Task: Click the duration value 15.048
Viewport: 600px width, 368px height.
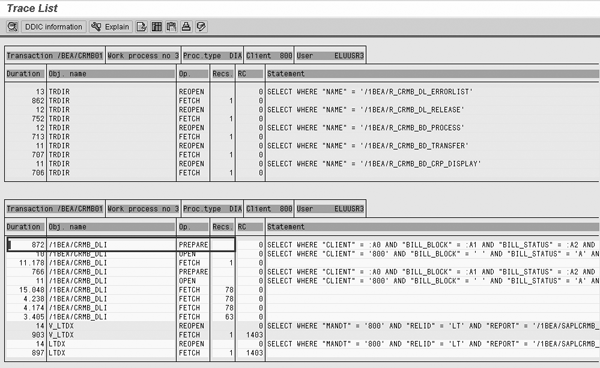Action: click(32, 290)
